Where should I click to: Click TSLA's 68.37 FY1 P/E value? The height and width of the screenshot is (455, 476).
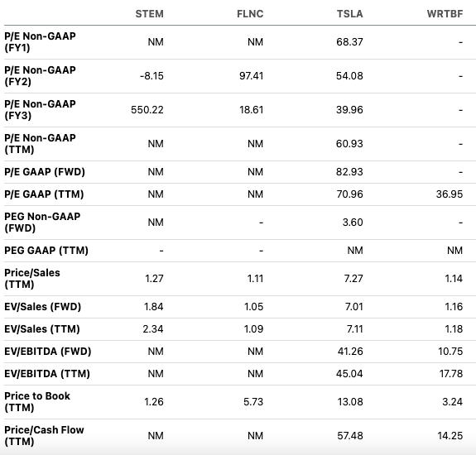pyautogui.click(x=349, y=42)
